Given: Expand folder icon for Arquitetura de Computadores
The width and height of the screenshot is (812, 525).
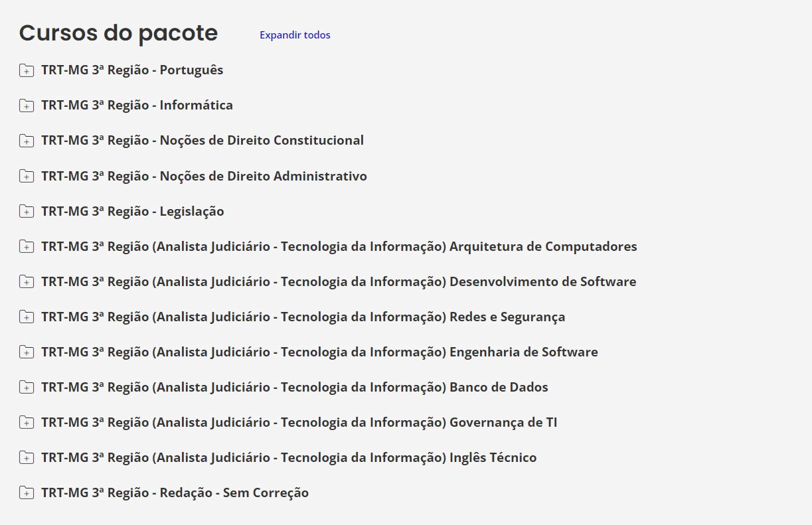Looking at the screenshot, I should pyautogui.click(x=27, y=247).
